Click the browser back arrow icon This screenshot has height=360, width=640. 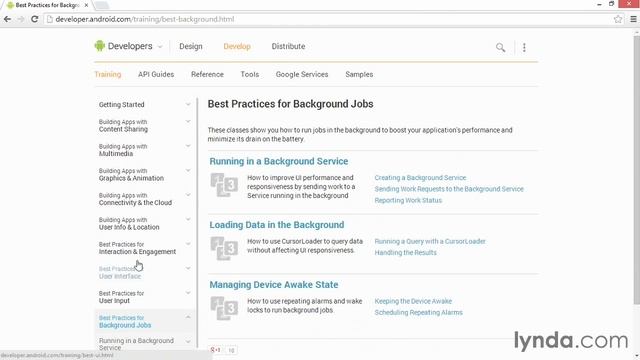7,19
